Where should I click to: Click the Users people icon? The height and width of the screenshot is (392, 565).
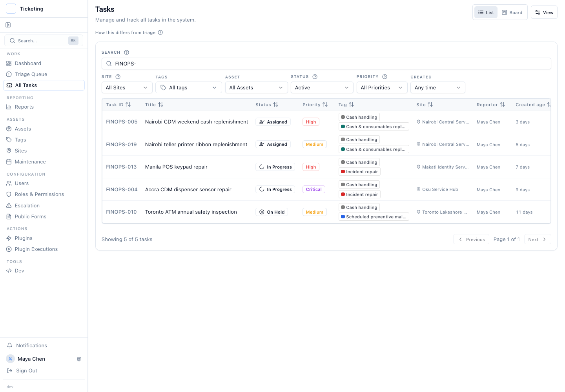(x=9, y=183)
